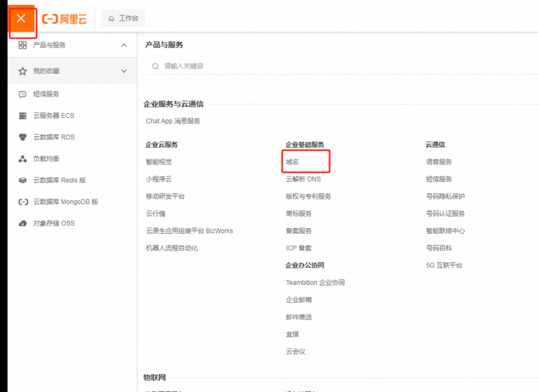Viewport: 538px width, 392px height.
Task: Open the 备案服务 link
Action: click(299, 231)
